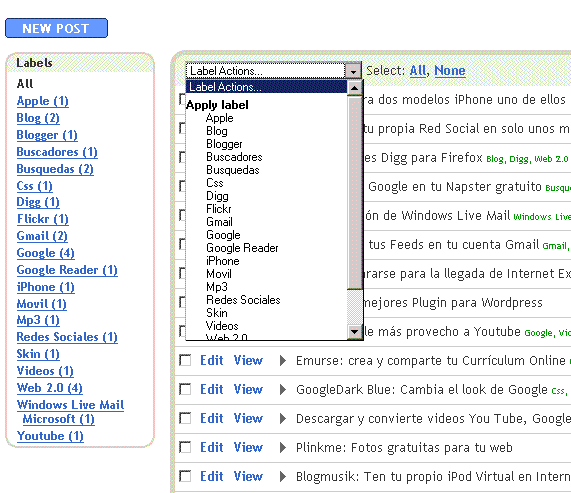Select highlighted Label Actions... list entry
Viewport: 571px width, 493px height.
[x=266, y=87]
